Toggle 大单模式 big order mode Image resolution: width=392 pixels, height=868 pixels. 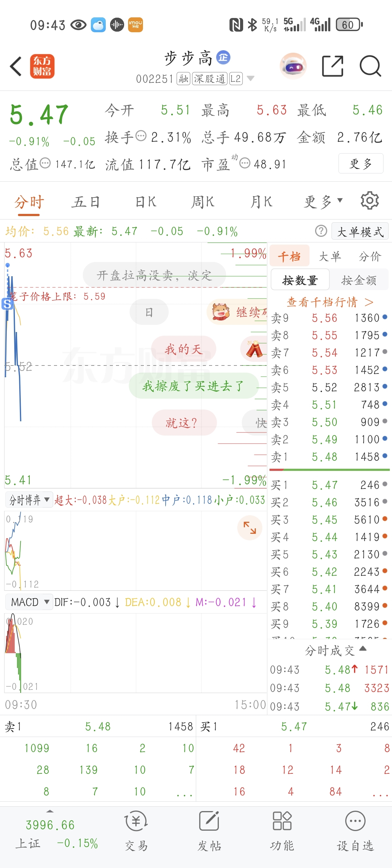pos(360,232)
